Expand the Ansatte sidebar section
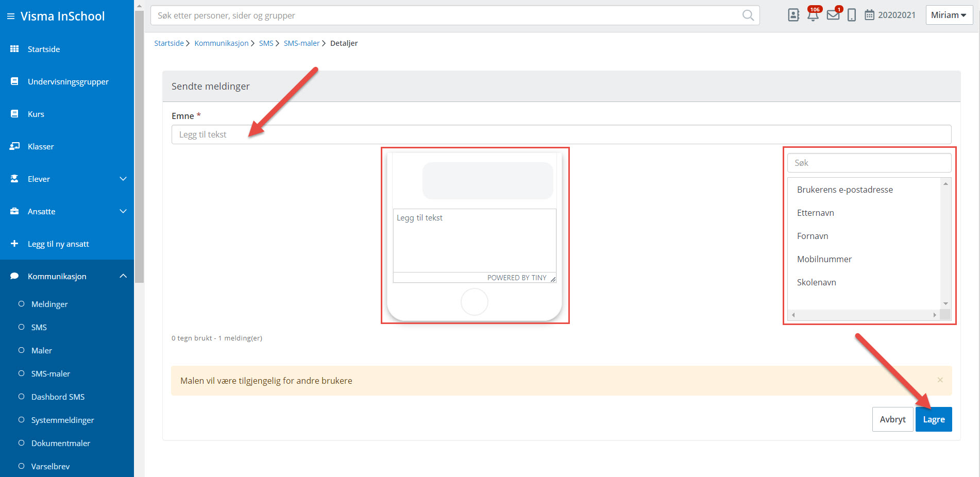Viewport: 980px width, 477px height. pos(123,211)
